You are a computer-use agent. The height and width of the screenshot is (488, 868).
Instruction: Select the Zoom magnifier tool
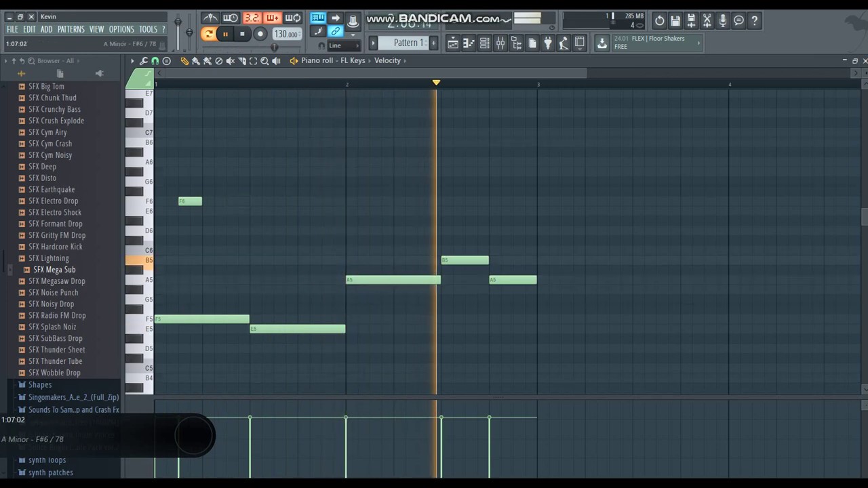(x=264, y=61)
